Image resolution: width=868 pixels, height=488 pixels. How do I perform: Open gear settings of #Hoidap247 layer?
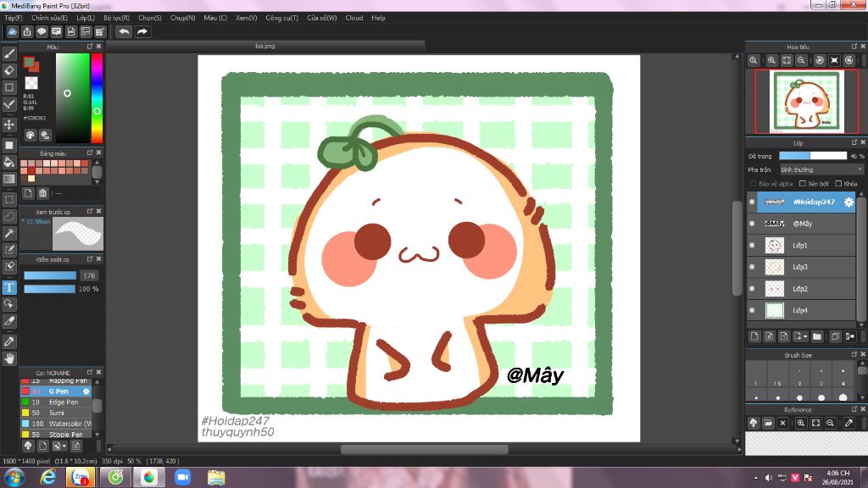(x=849, y=202)
